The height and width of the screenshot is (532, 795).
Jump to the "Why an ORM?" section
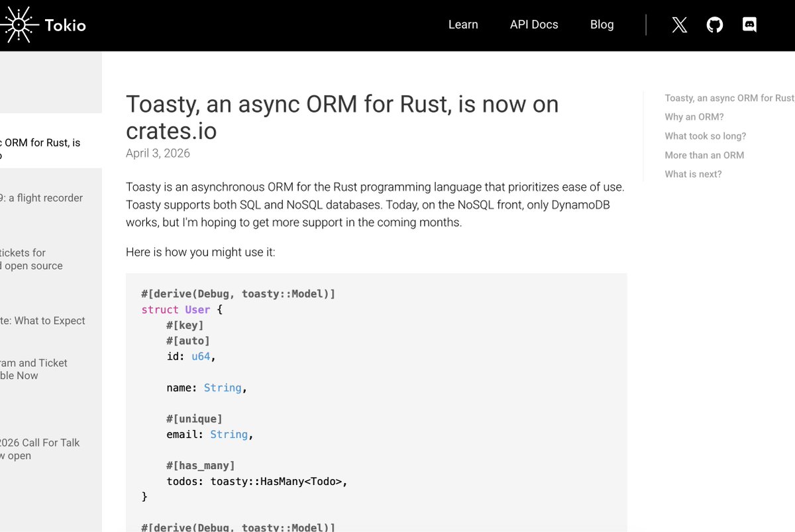(x=694, y=117)
